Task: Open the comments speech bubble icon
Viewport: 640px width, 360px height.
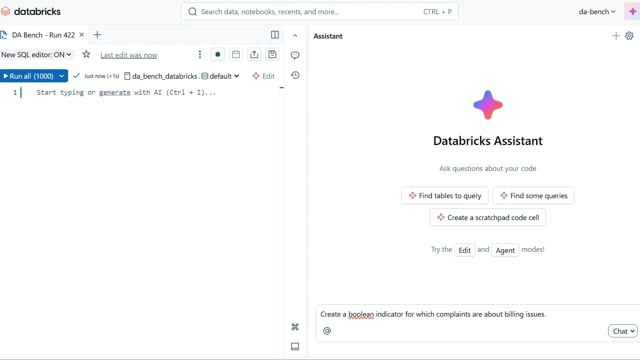Action: point(295,55)
